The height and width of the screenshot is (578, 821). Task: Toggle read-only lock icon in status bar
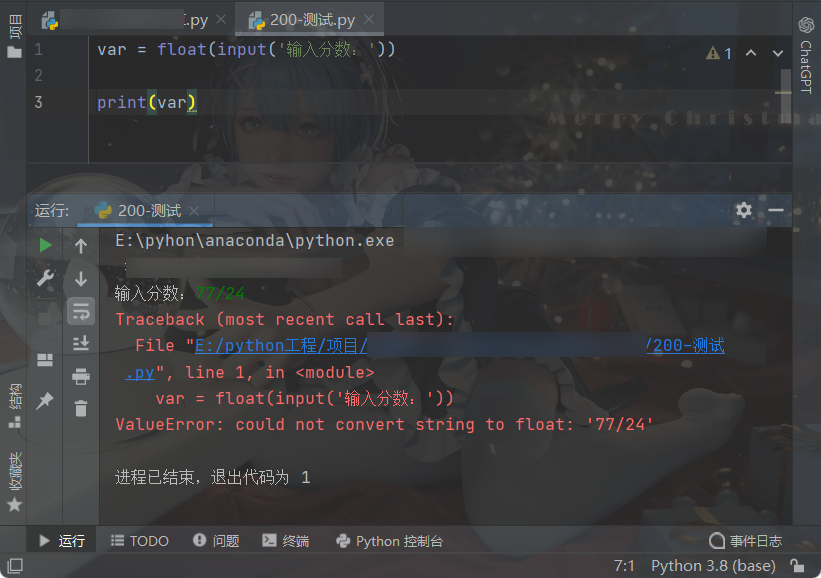coord(797,565)
